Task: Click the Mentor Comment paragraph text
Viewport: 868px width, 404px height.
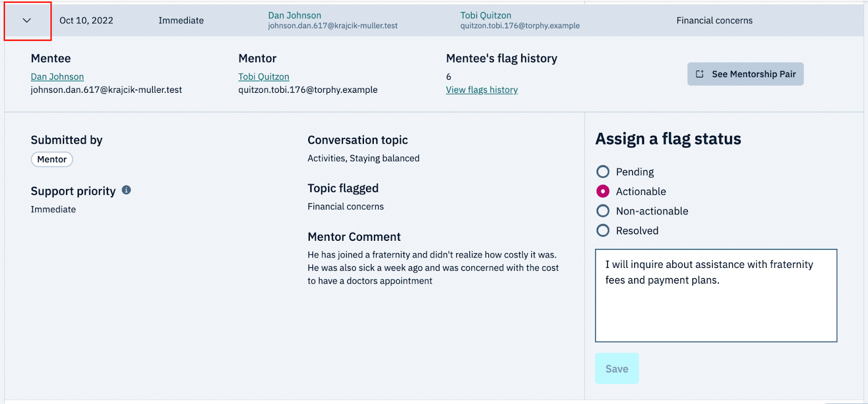Action: tap(433, 268)
